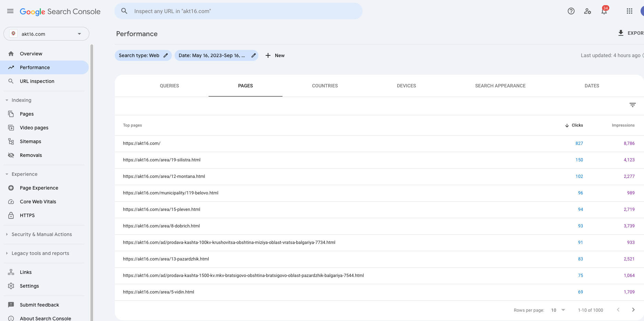The image size is (644, 321).
Task: Click the Video pages icon
Action: (x=11, y=128)
